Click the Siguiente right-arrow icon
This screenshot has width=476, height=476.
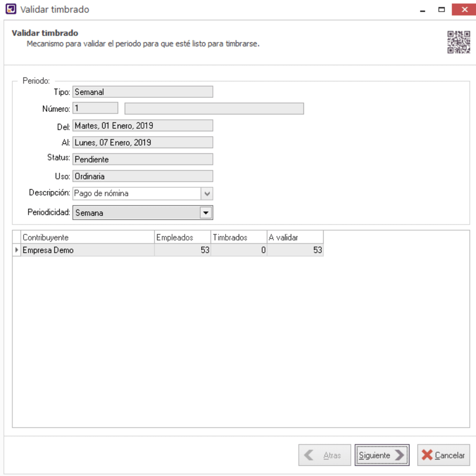point(399,455)
